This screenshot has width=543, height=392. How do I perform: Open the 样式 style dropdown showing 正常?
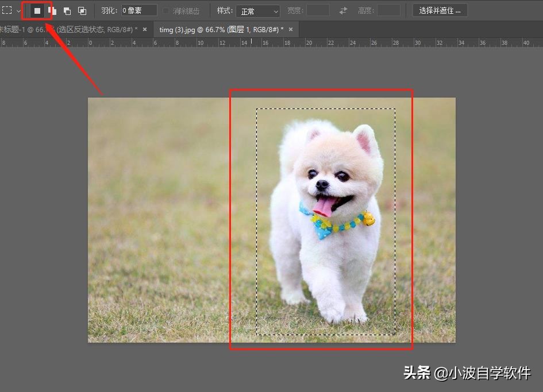pyautogui.click(x=258, y=11)
